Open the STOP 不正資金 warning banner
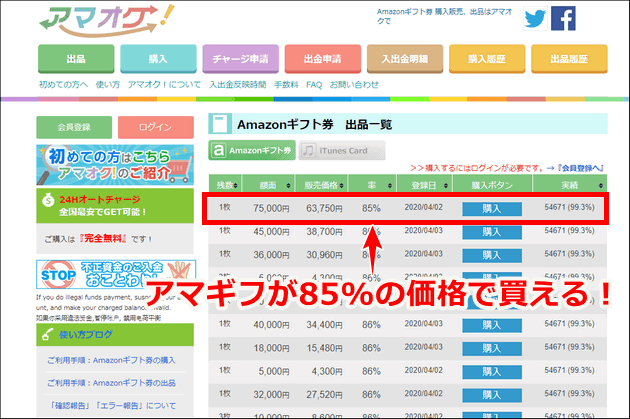 pos(116,274)
